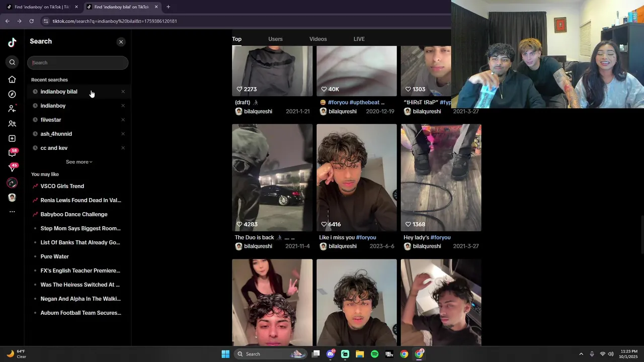Open suggestion 'VSCO Girls Trend'

62,186
